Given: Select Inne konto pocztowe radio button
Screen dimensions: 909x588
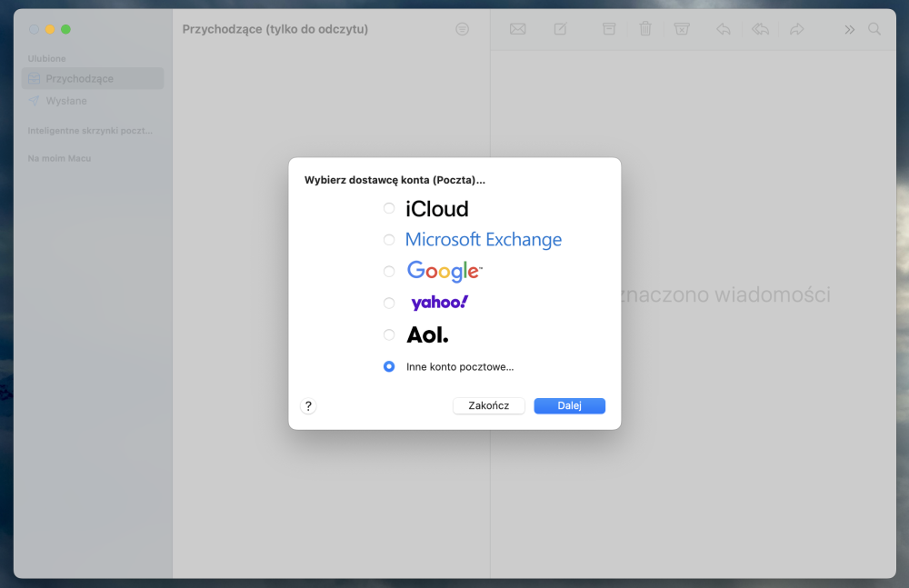Looking at the screenshot, I should tap(389, 366).
